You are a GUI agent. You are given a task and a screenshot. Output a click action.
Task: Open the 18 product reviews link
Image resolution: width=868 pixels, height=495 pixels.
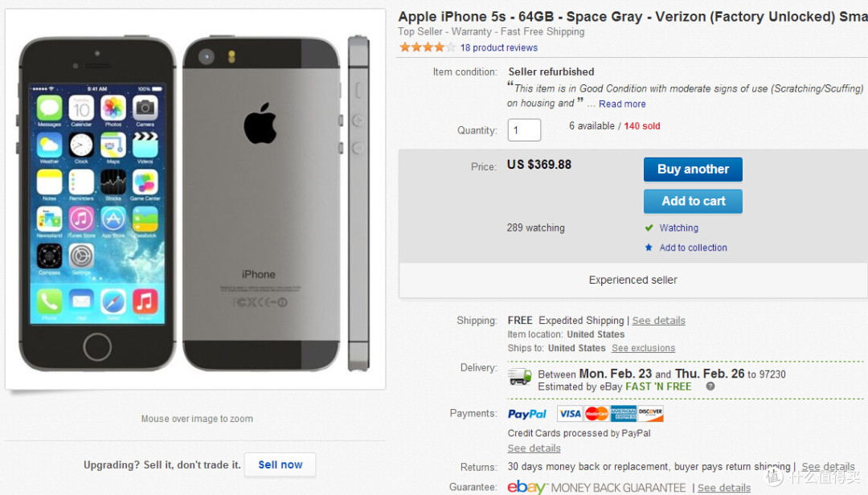(499, 47)
